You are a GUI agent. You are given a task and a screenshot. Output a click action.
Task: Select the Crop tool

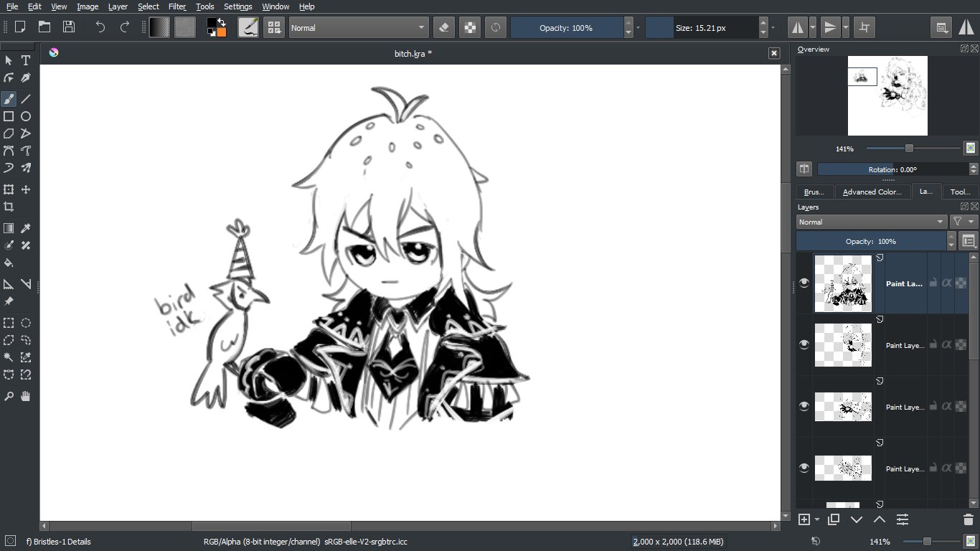pyautogui.click(x=9, y=207)
